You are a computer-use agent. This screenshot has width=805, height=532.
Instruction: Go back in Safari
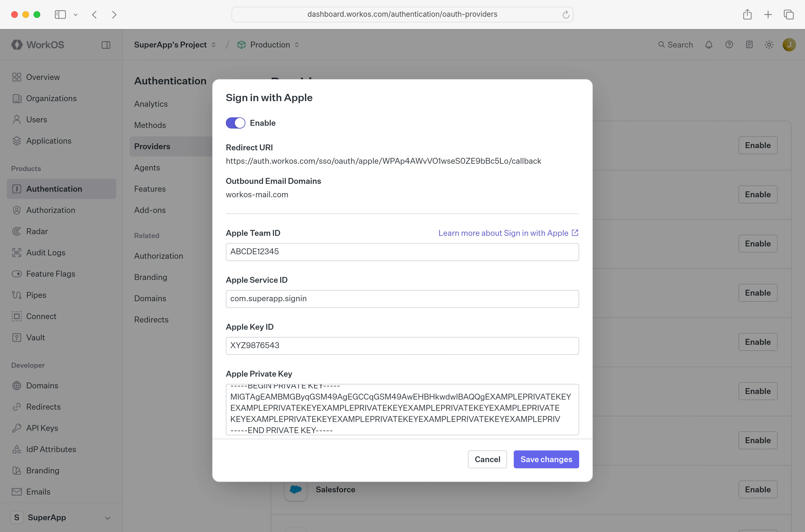95,15
